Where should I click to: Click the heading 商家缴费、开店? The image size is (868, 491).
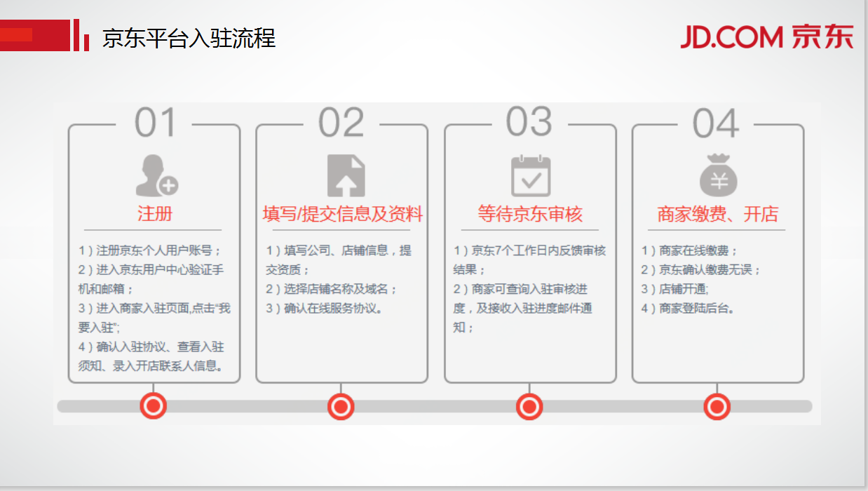[718, 213]
